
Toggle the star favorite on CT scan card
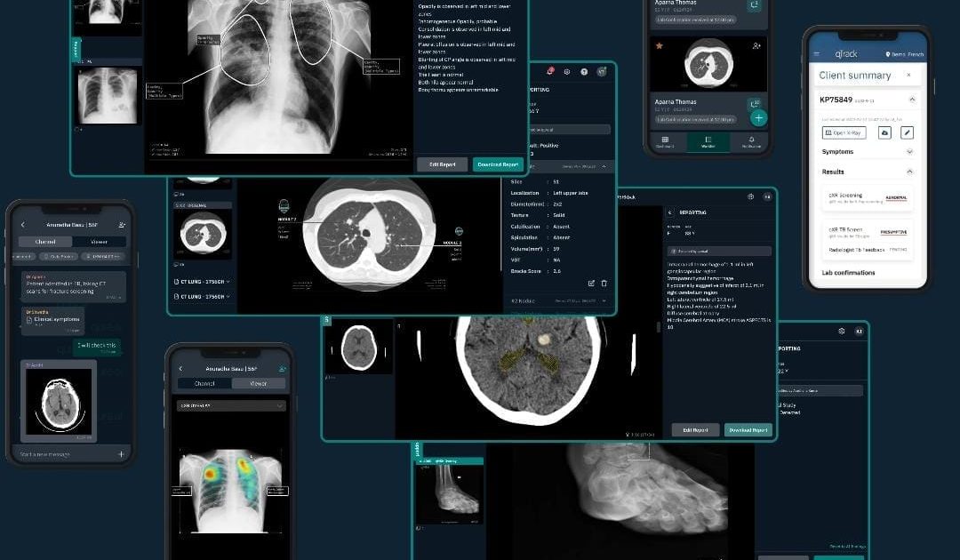tap(659, 44)
